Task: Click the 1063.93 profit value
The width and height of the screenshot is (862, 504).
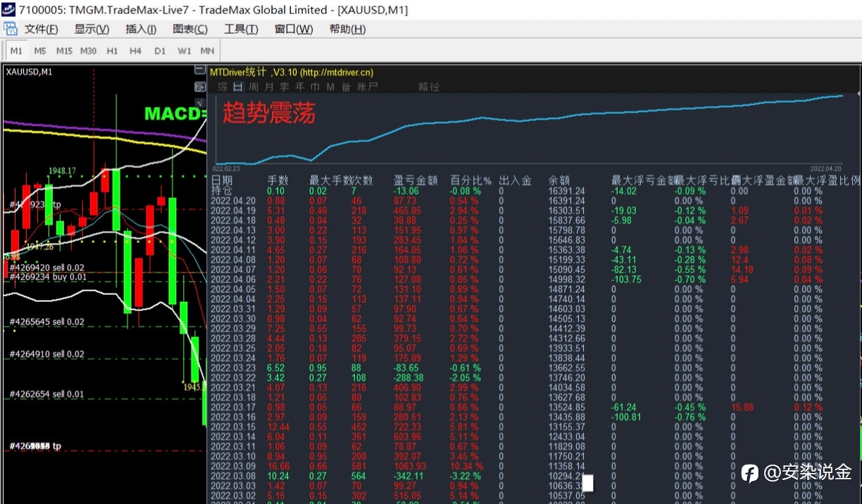Action: pos(411,467)
